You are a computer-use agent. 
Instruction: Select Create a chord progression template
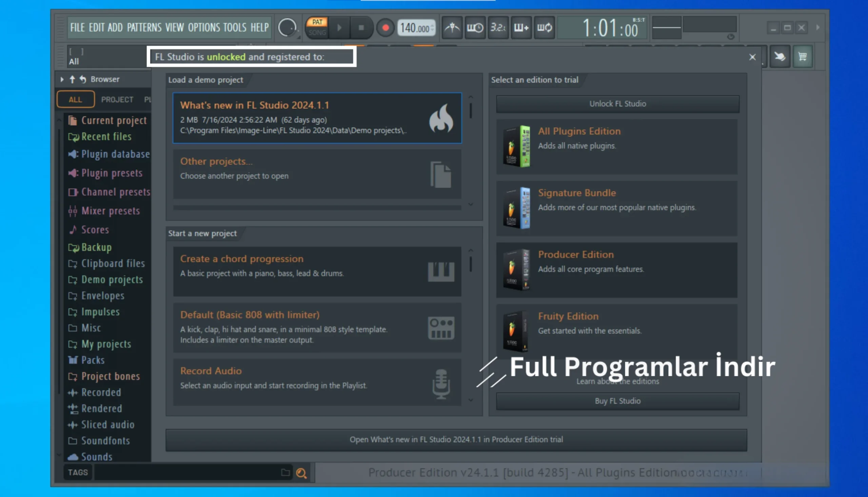(x=317, y=271)
